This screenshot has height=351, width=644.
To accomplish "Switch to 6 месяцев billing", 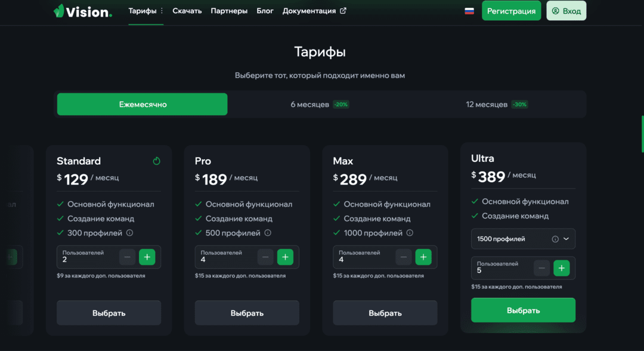I will (320, 104).
